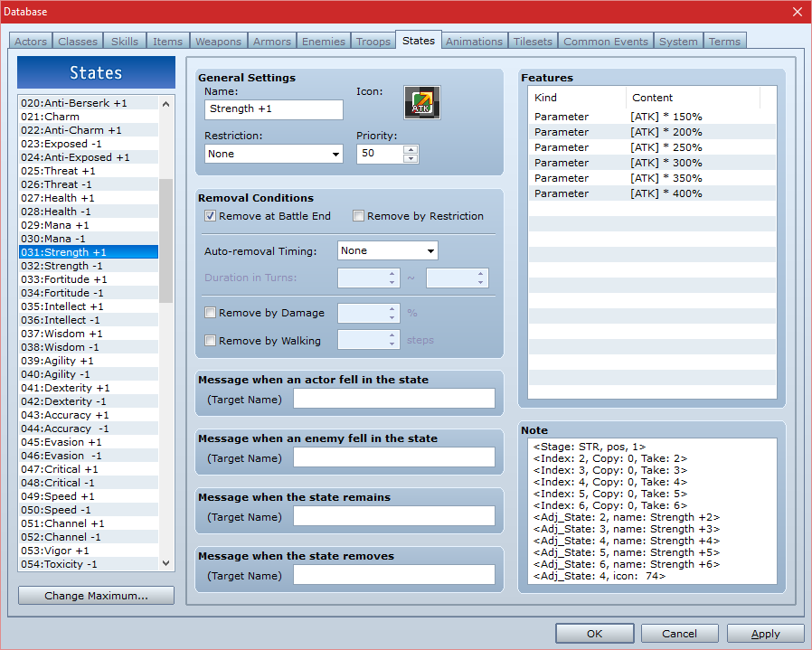
Task: Click the Content column header
Action: pos(693,98)
